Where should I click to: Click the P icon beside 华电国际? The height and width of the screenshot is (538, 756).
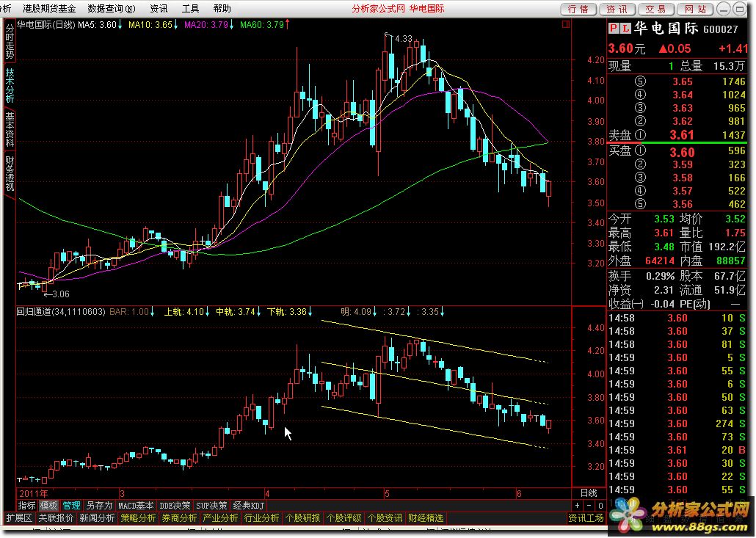coord(614,29)
